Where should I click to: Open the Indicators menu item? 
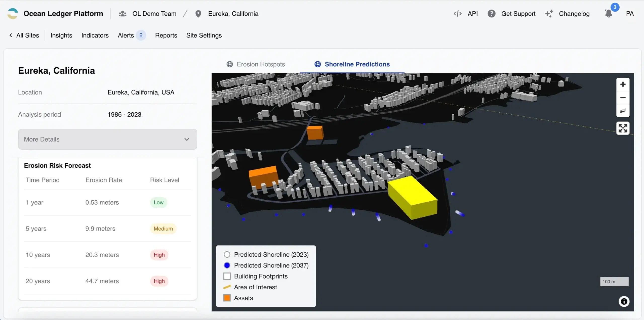(95, 35)
